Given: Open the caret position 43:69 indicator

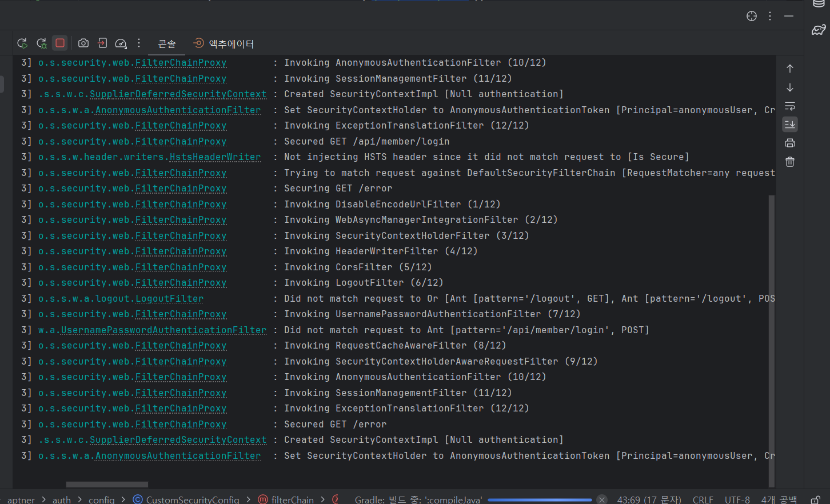Looking at the screenshot, I should pos(649,499).
